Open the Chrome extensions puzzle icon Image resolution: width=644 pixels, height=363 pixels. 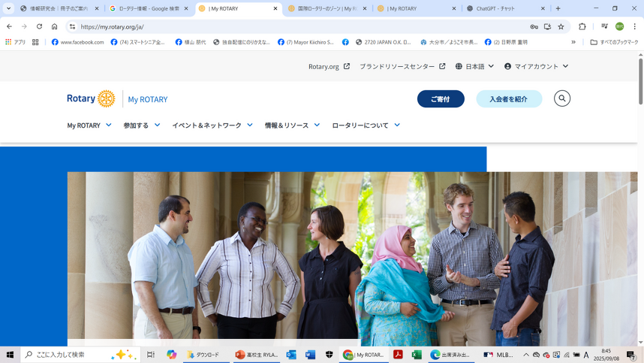click(x=582, y=26)
